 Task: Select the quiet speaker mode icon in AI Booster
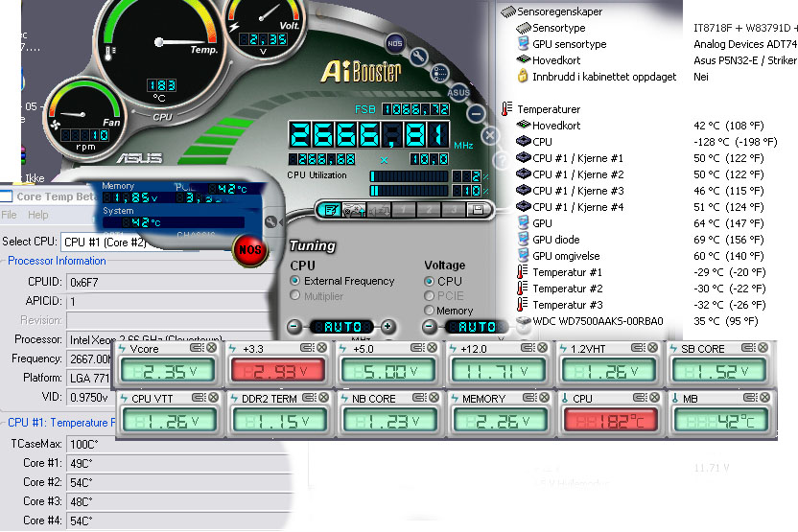379,210
